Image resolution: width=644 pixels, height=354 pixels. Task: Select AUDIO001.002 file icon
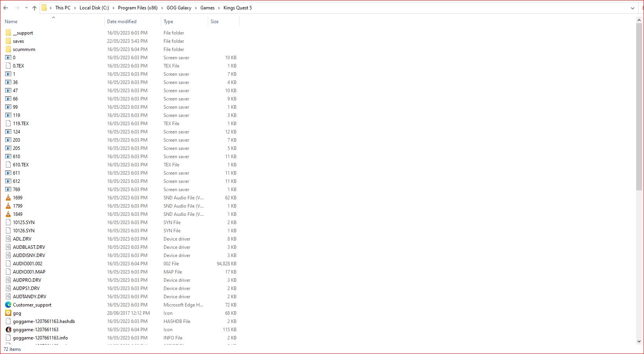coord(8,264)
